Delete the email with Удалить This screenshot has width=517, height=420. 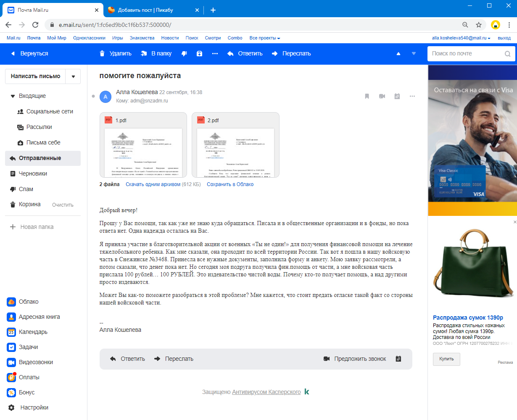(116, 53)
